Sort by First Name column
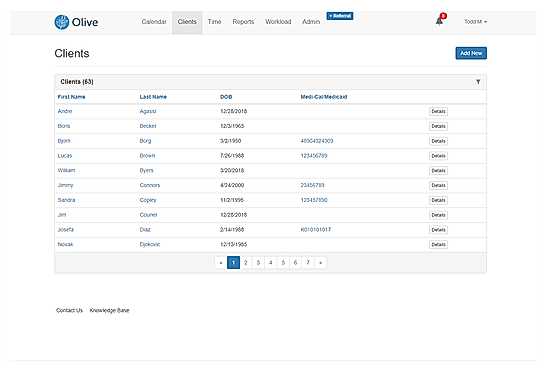The image size is (546, 368). [71, 97]
